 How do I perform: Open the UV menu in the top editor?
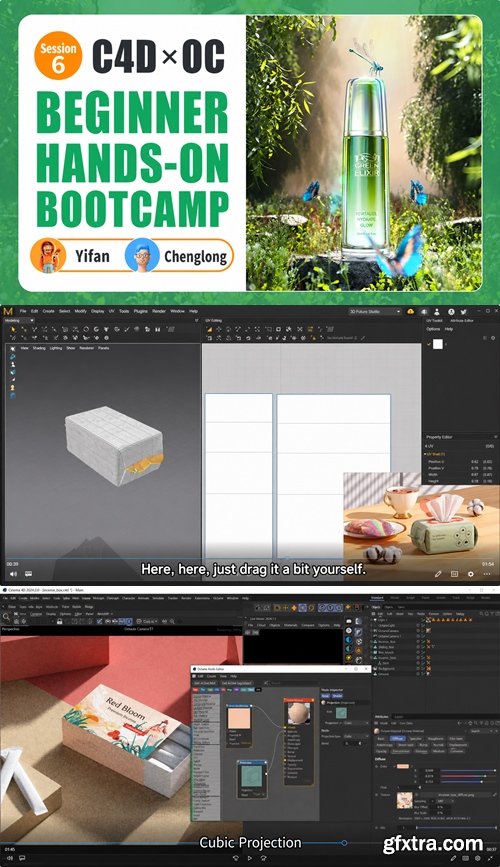111,311
